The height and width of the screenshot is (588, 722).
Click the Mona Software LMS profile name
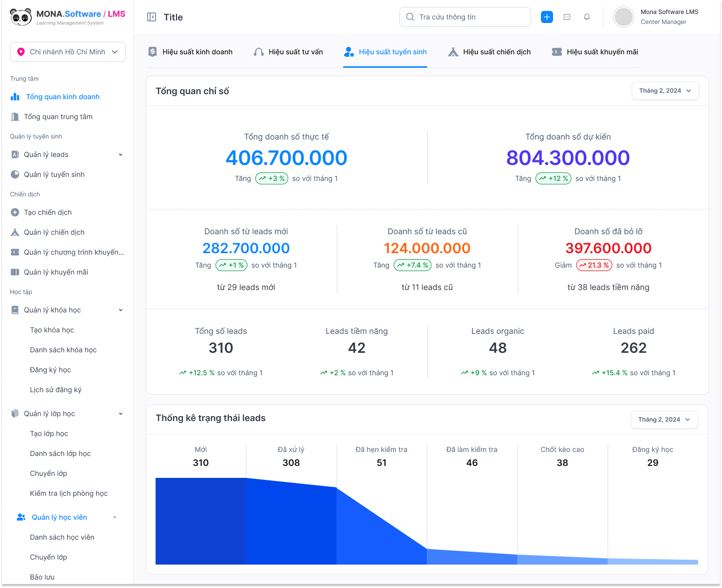pos(669,12)
